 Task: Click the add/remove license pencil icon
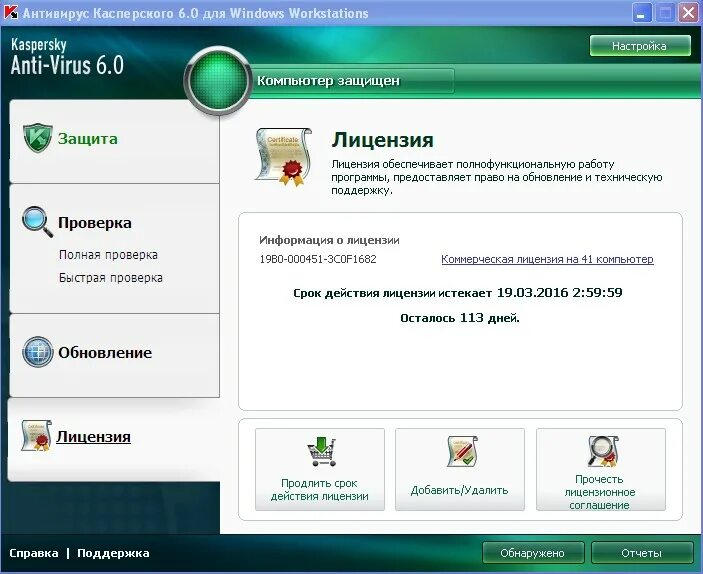pos(462,451)
